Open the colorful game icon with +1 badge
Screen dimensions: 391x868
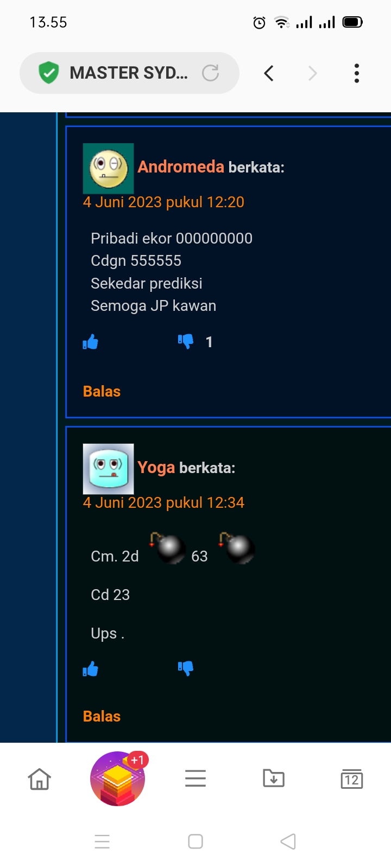[118, 778]
